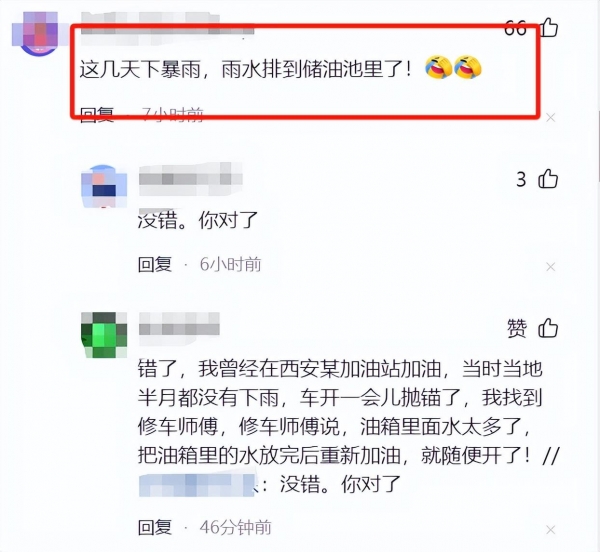Open the green avatar of third commenter
Viewport: 600px width, 552px height.
pos(104,335)
